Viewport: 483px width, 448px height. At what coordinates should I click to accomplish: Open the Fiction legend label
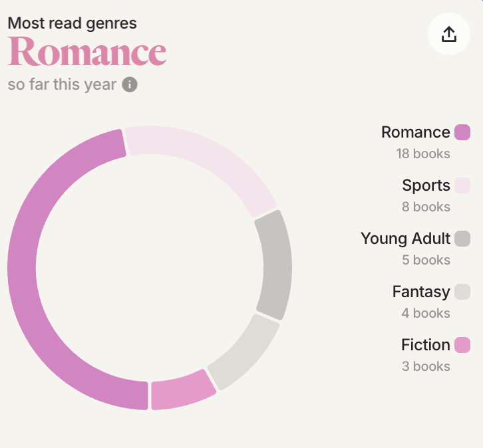[426, 345]
